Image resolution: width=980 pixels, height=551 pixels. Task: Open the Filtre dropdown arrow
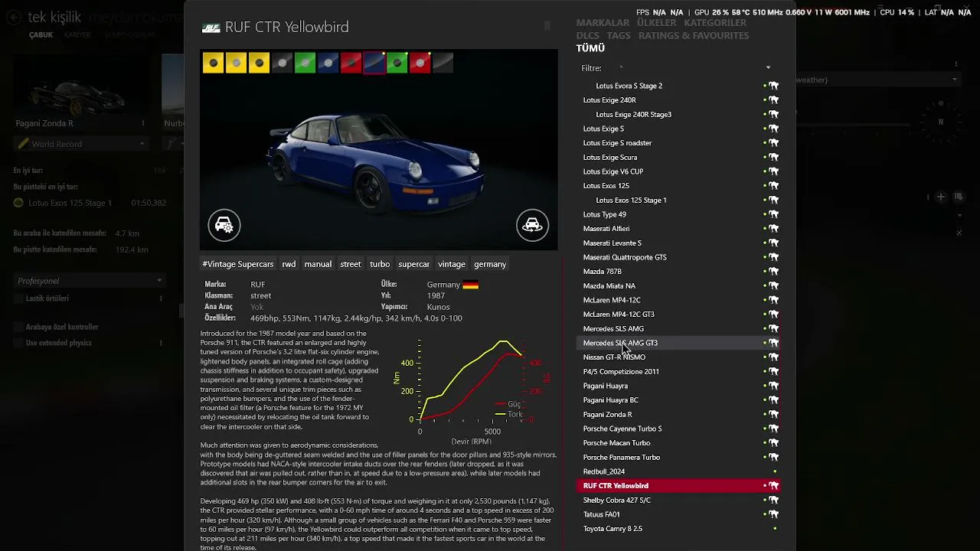pyautogui.click(x=768, y=68)
